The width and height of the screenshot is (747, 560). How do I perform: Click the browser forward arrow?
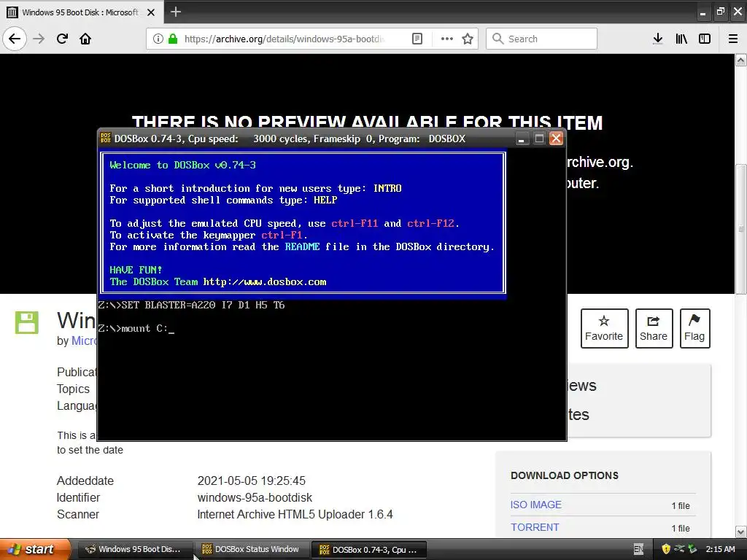[x=39, y=39]
